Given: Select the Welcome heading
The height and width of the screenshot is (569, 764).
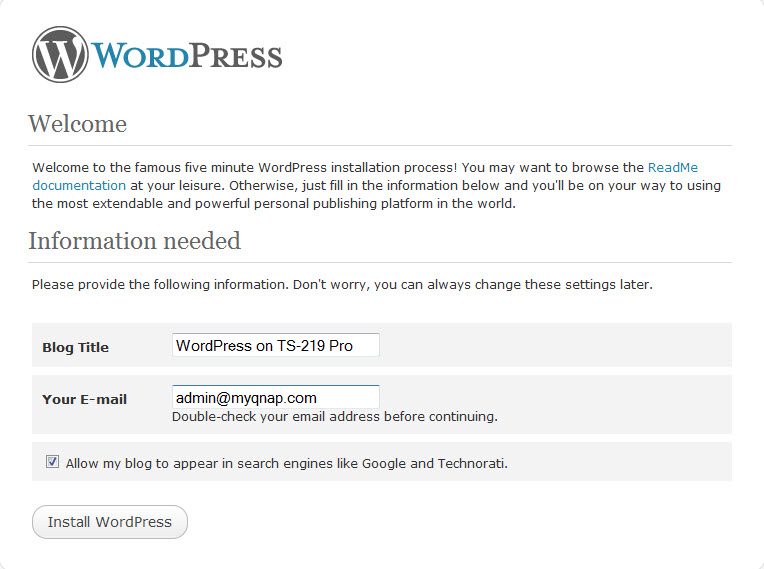Looking at the screenshot, I should coord(77,124).
